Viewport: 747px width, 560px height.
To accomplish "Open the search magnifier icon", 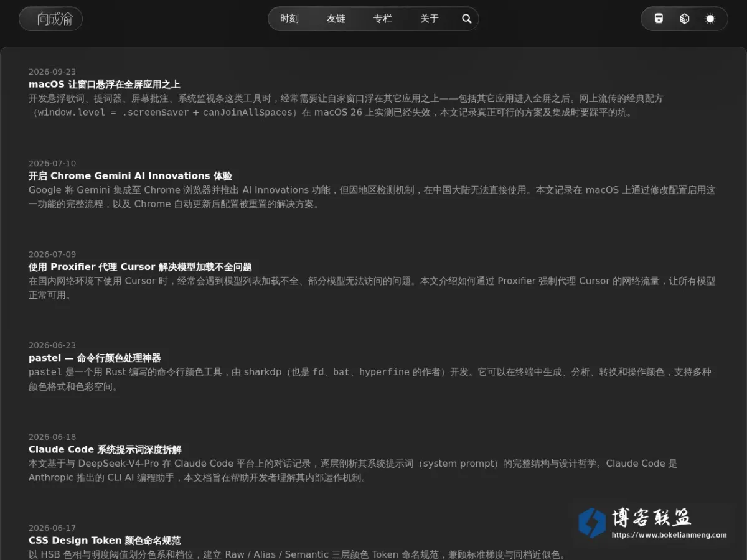I will (x=466, y=19).
